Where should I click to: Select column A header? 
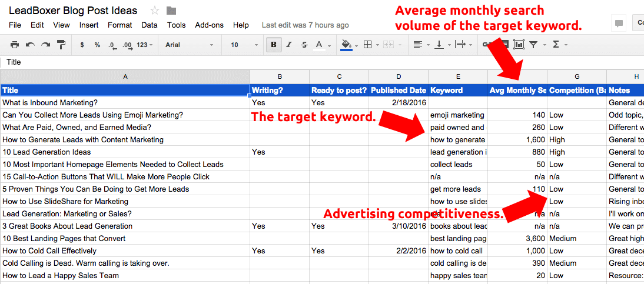tap(125, 77)
